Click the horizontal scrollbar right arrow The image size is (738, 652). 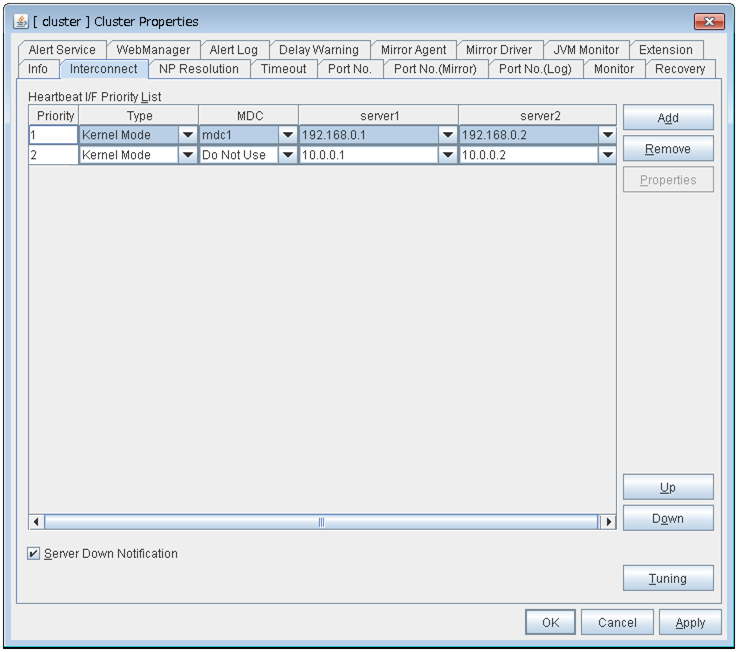[607, 522]
